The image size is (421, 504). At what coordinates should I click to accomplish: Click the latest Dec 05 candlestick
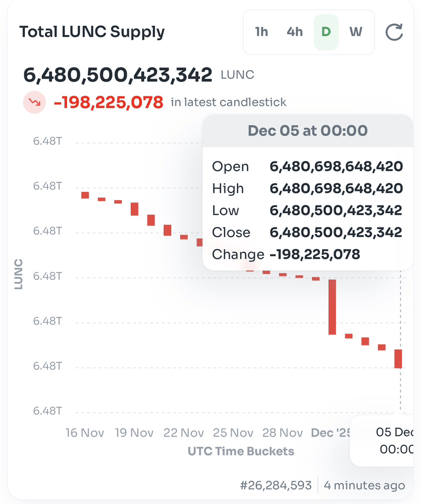click(398, 358)
